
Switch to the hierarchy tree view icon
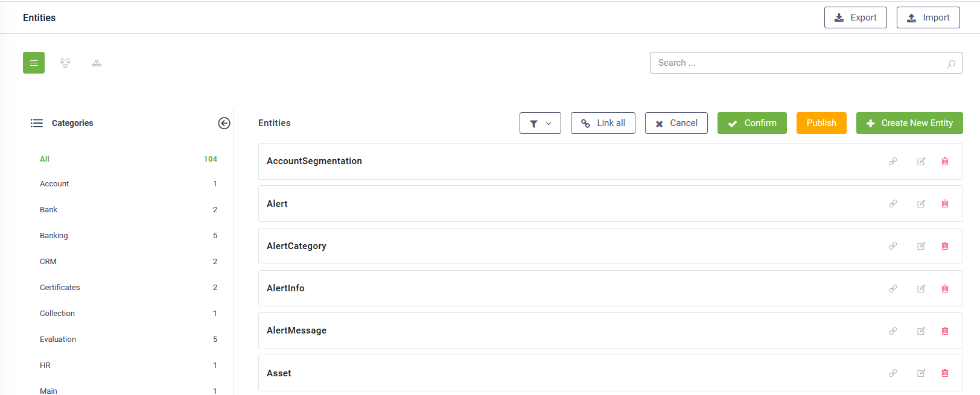tap(97, 63)
